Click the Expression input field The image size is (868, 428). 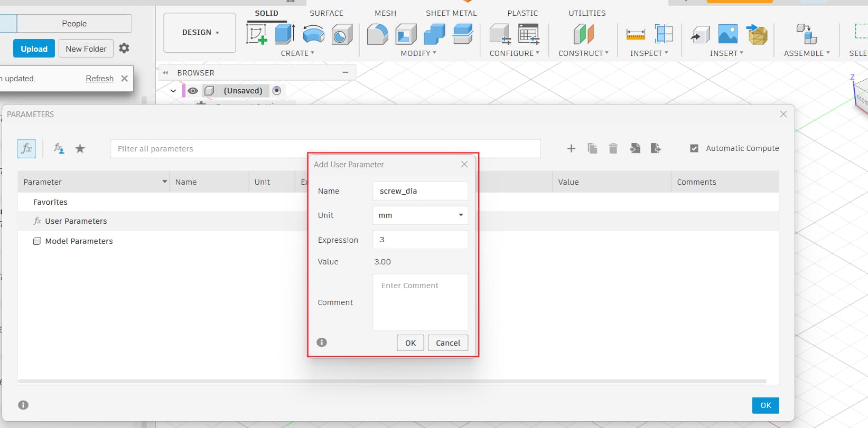421,240
